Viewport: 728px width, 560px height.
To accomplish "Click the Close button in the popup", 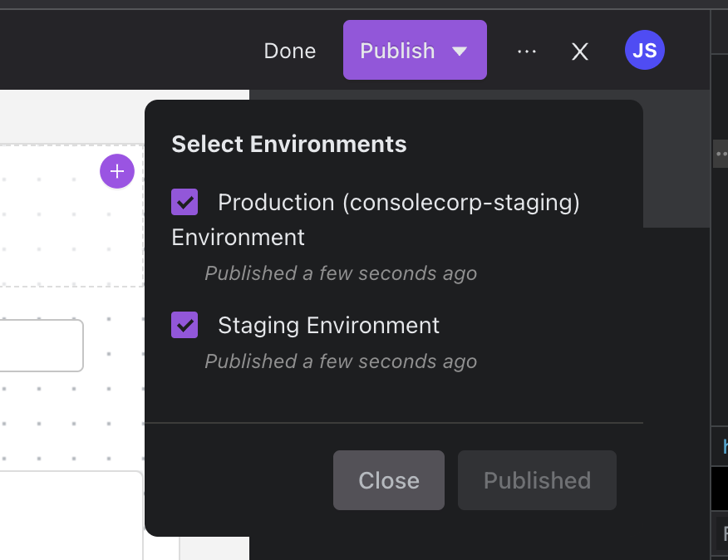I will pos(389,480).
